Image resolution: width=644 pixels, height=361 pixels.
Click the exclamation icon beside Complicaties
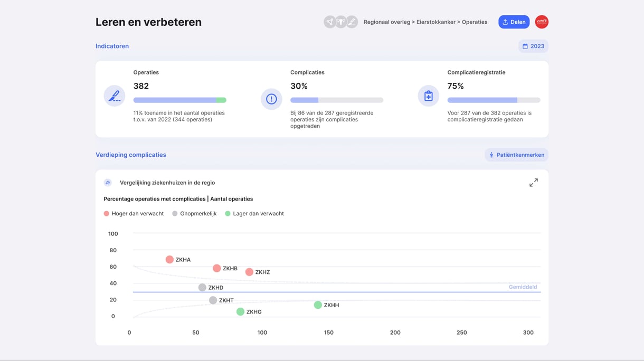tap(271, 99)
